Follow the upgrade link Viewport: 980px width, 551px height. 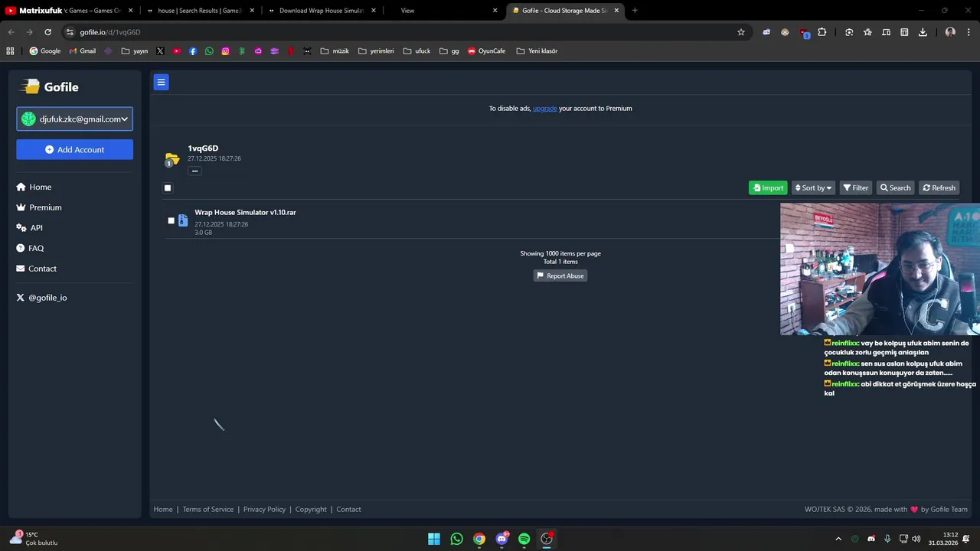[544, 109]
